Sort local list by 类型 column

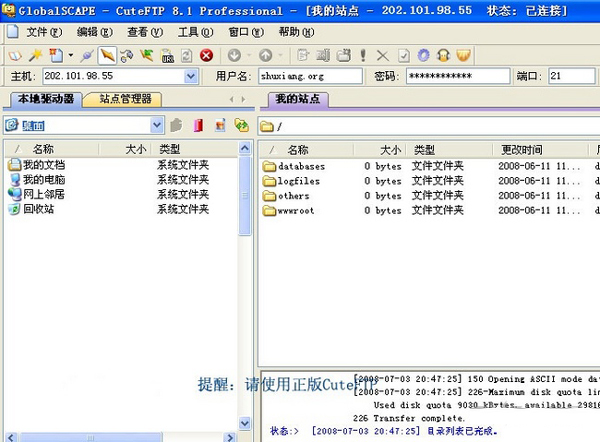click(194, 149)
